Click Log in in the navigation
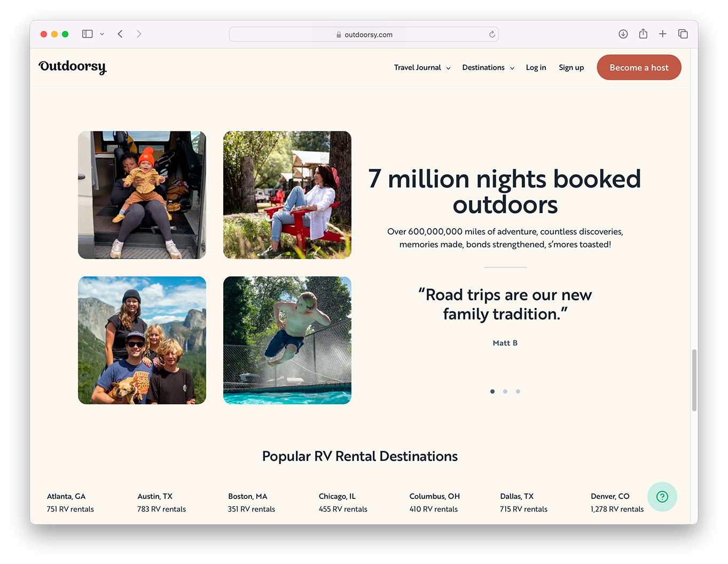Image resolution: width=728 pixels, height=564 pixels. coord(536,68)
